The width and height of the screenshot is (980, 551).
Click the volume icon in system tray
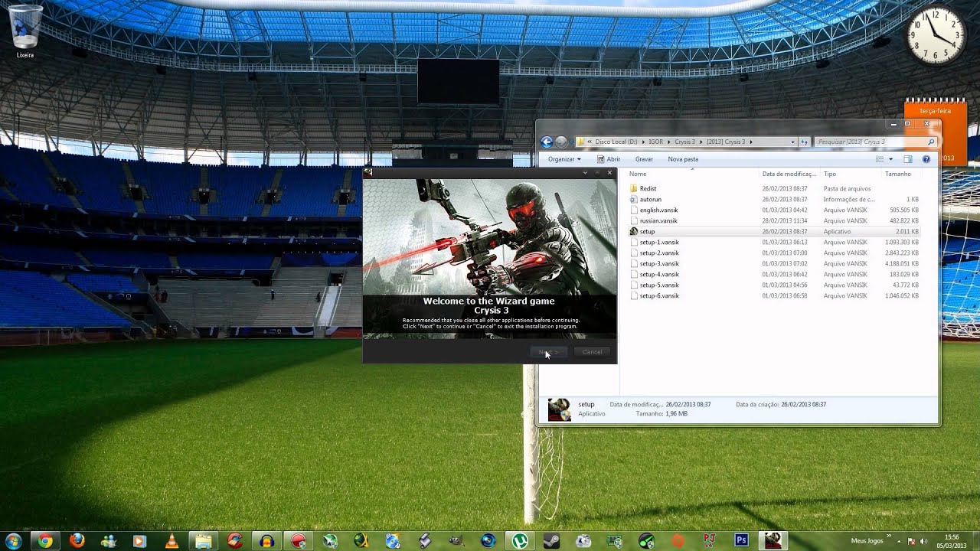(923, 541)
